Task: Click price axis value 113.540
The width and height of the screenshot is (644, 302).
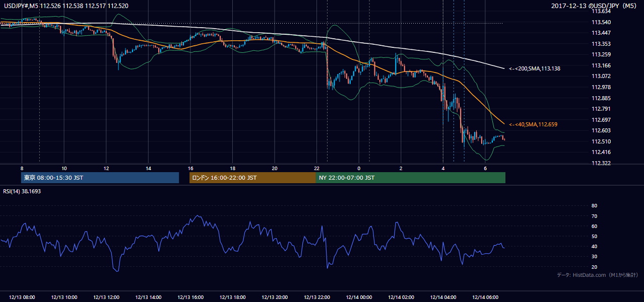Action: coord(600,22)
